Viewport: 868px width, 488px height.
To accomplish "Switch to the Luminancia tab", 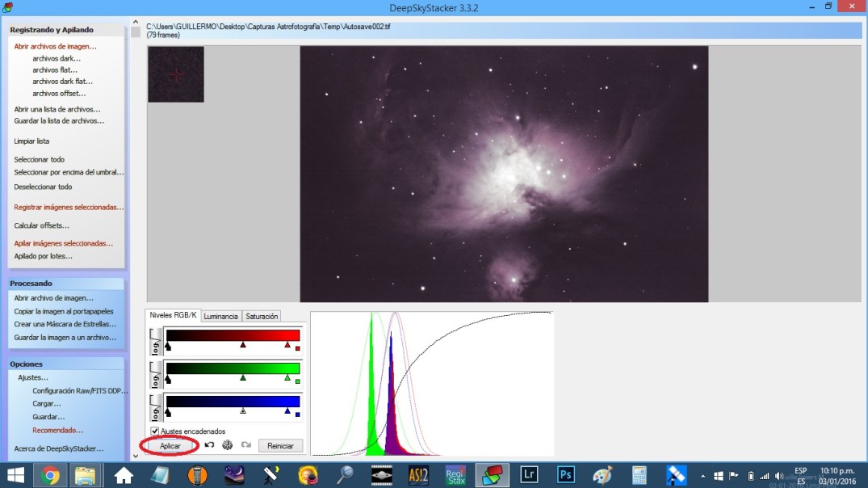I will [x=221, y=316].
